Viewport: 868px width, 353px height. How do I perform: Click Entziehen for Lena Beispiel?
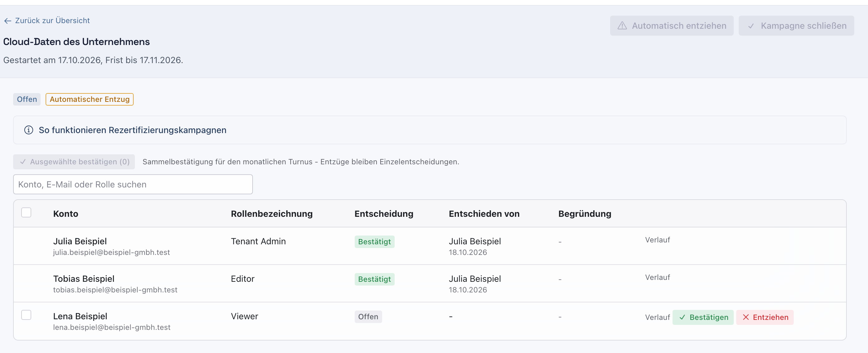click(765, 317)
